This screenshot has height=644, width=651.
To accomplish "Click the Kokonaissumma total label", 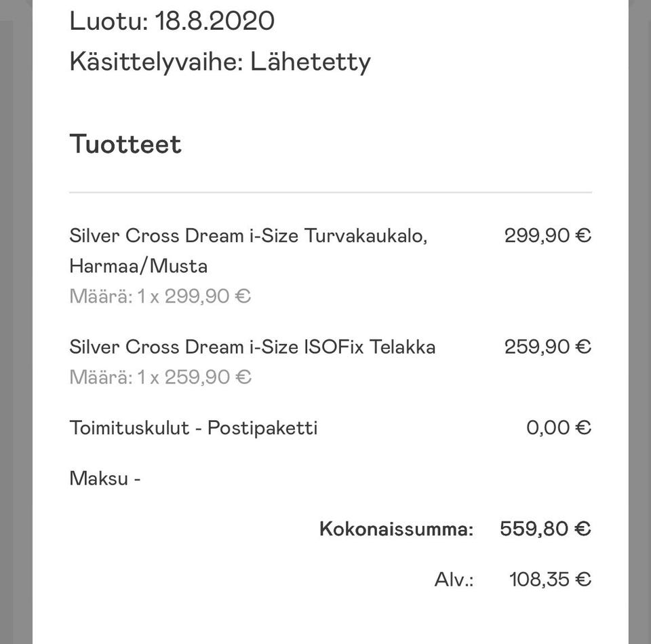I will (396, 529).
